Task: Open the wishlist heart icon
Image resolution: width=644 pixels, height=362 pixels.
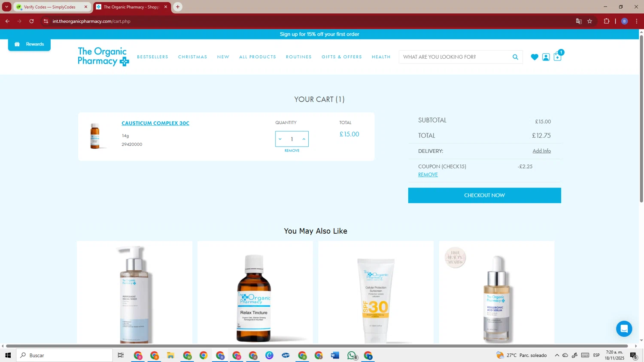Action: point(535,57)
